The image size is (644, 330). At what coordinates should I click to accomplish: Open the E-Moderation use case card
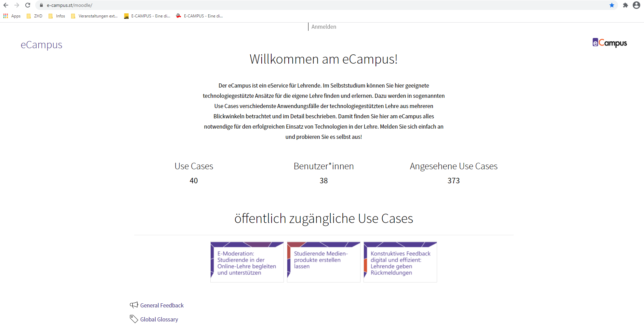[247, 262]
